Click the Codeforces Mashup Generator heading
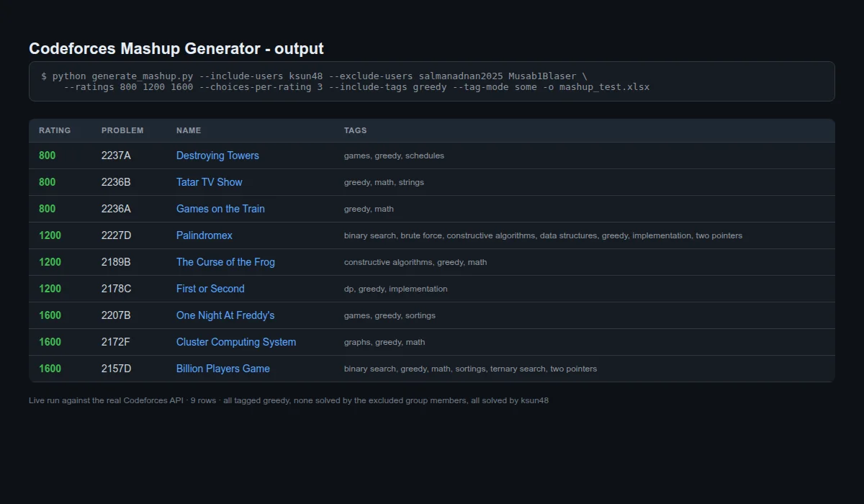 pos(176,48)
